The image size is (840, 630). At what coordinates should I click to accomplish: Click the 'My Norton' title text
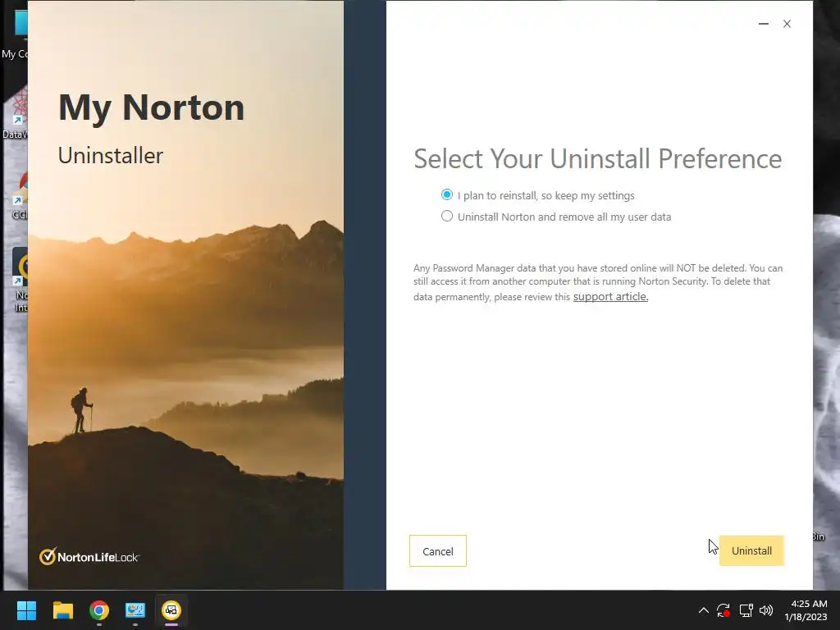pos(151,108)
